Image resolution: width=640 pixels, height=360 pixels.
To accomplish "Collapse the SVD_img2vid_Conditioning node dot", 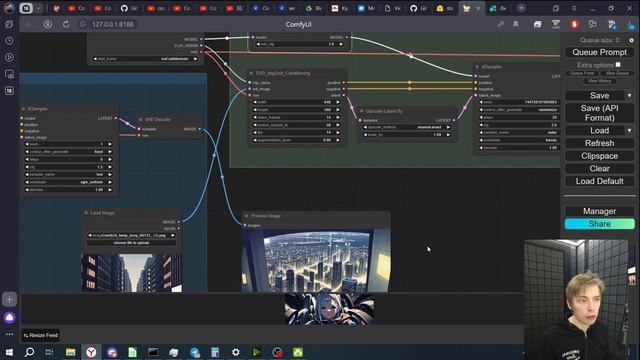I will coord(251,73).
